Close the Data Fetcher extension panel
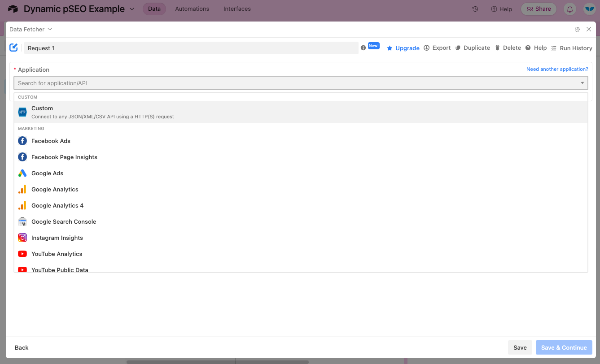This screenshot has height=364, width=600. pos(589,29)
